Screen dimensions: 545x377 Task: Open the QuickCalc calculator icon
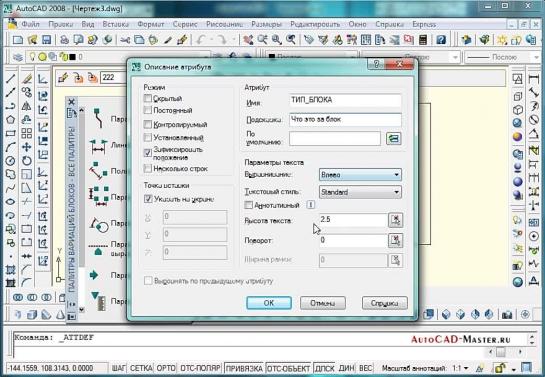tap(423, 40)
